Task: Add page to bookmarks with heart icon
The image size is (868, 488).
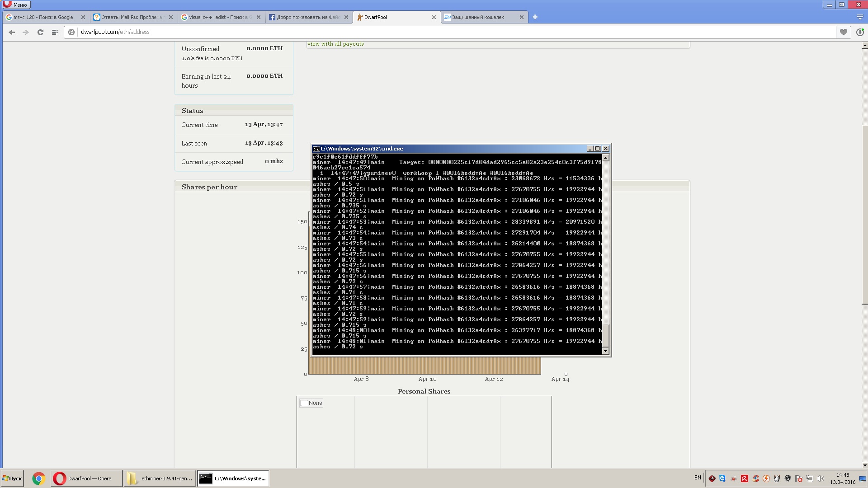Action: (x=843, y=32)
